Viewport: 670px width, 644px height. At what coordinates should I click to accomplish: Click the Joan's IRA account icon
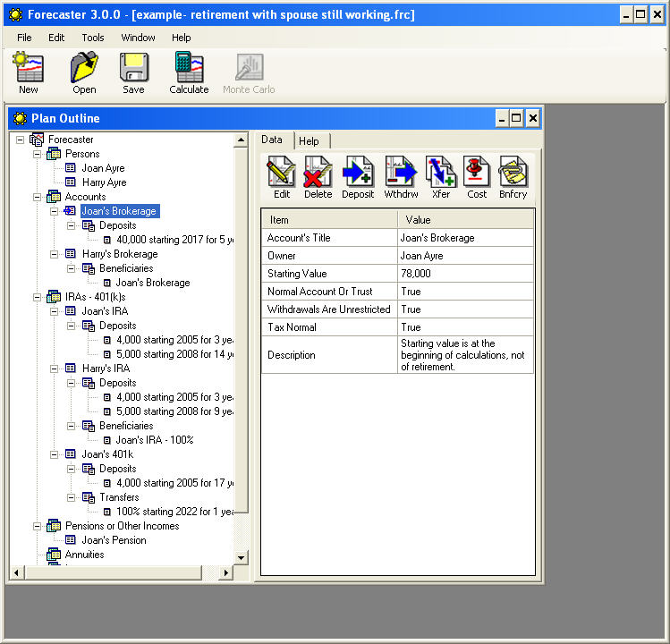point(71,310)
